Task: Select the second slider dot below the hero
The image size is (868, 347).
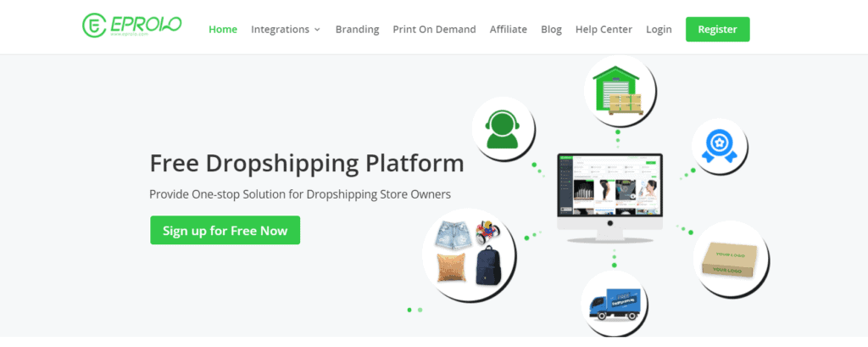Action: coord(420,310)
